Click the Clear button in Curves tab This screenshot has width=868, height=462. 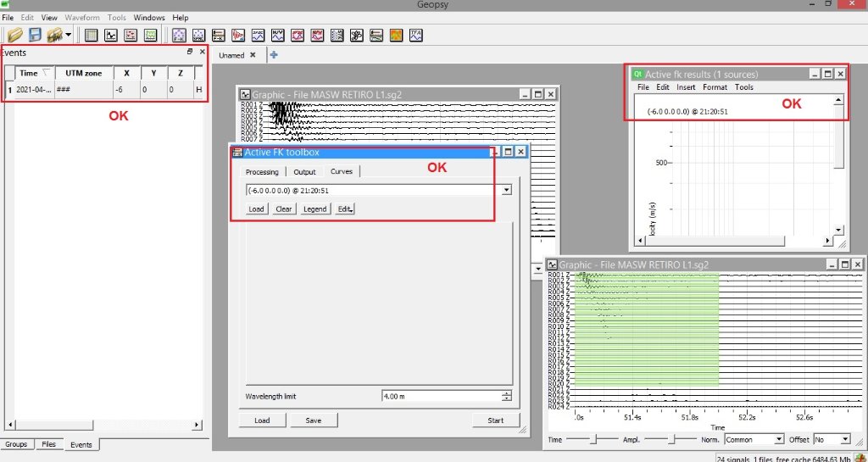pyautogui.click(x=283, y=209)
